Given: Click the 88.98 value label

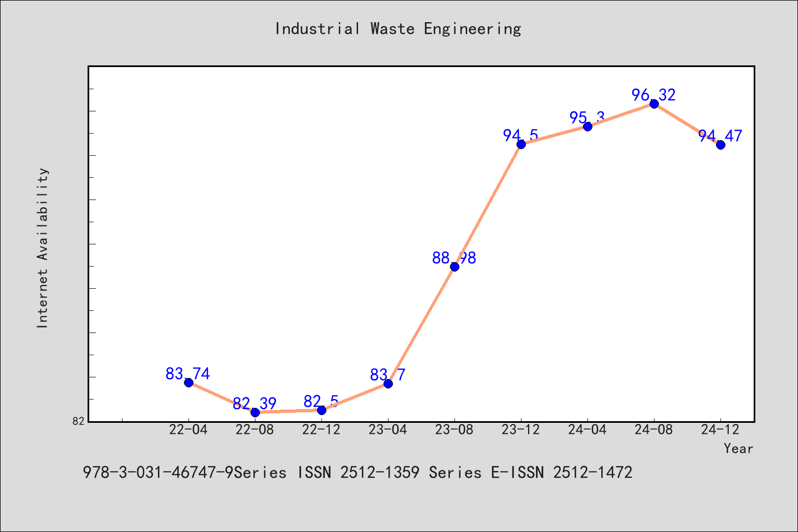Looking at the screenshot, I should pos(454,258).
